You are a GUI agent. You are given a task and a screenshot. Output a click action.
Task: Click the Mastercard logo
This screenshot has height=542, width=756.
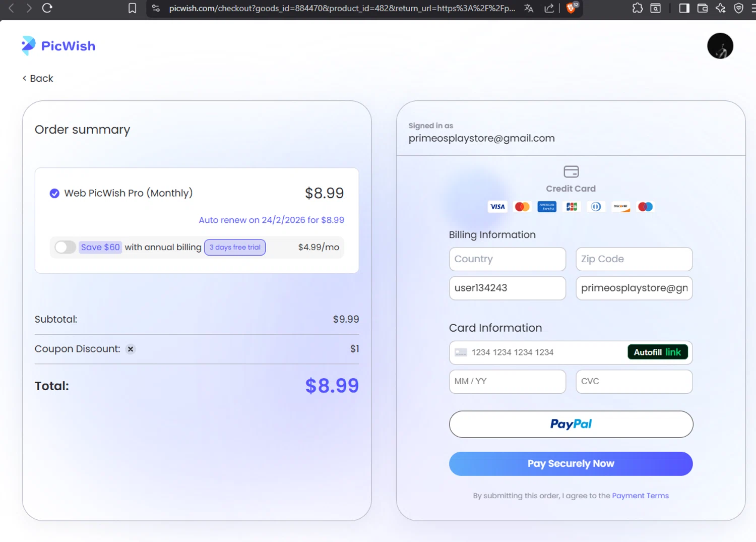tap(522, 207)
